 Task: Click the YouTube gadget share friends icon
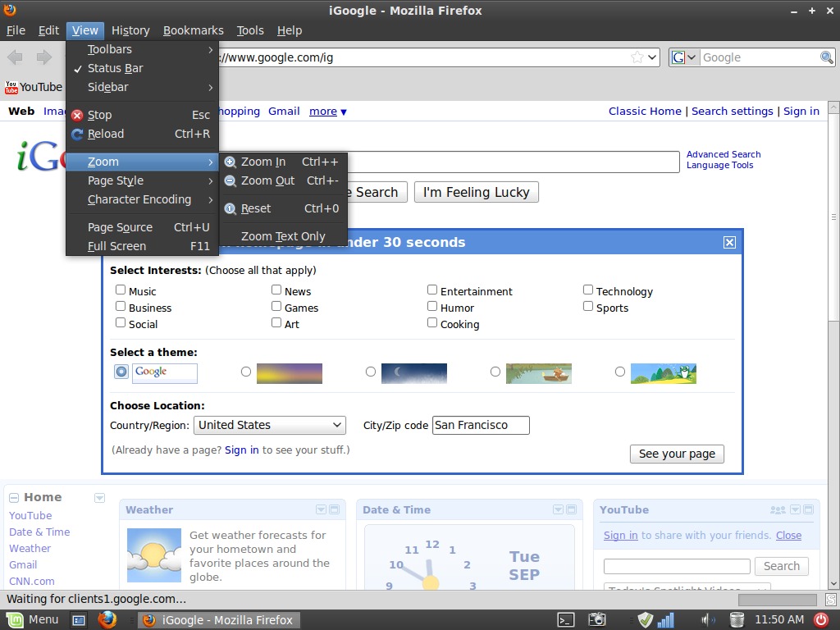pos(778,509)
